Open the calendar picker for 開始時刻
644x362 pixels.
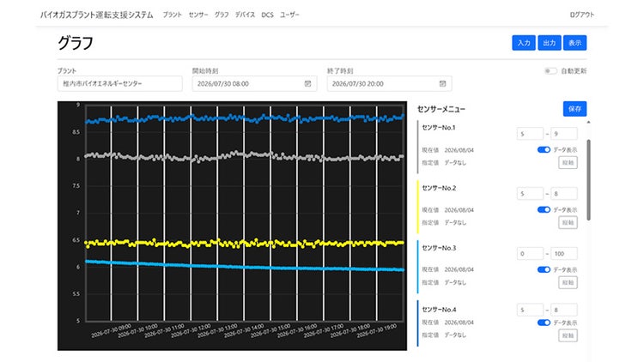tap(307, 84)
